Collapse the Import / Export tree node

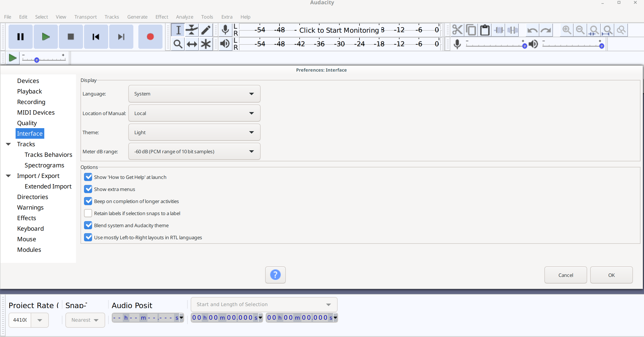pyautogui.click(x=8, y=176)
